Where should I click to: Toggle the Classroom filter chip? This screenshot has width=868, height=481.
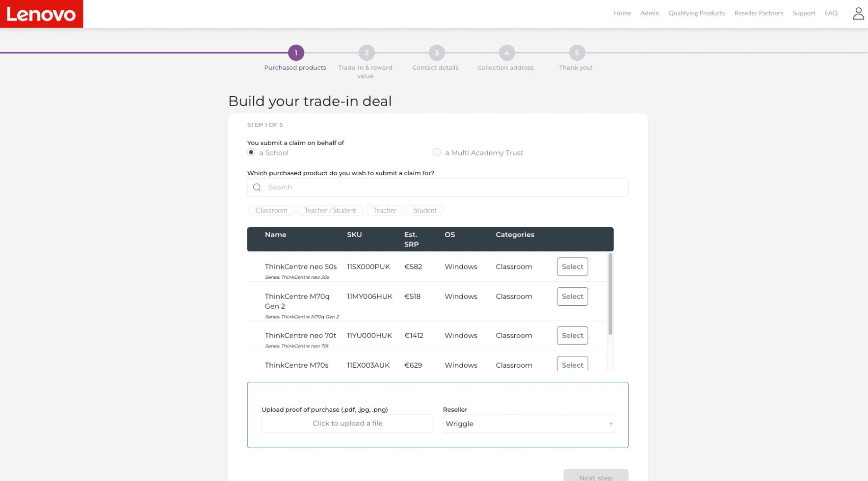271,211
